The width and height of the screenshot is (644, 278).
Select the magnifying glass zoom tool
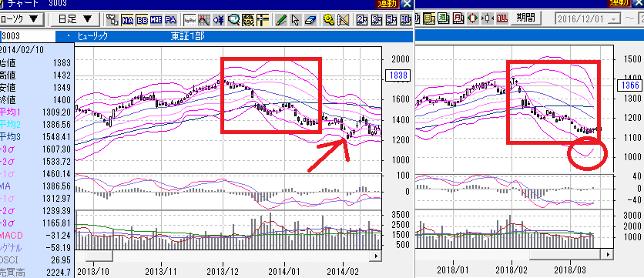coord(233,19)
